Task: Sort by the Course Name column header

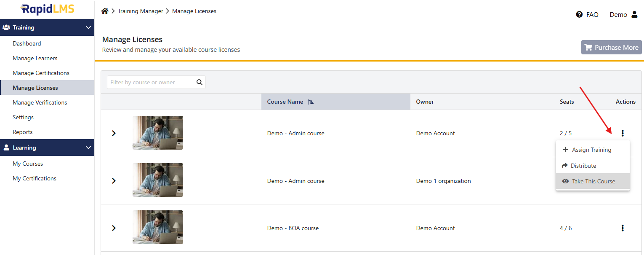Action: pyautogui.click(x=336, y=102)
